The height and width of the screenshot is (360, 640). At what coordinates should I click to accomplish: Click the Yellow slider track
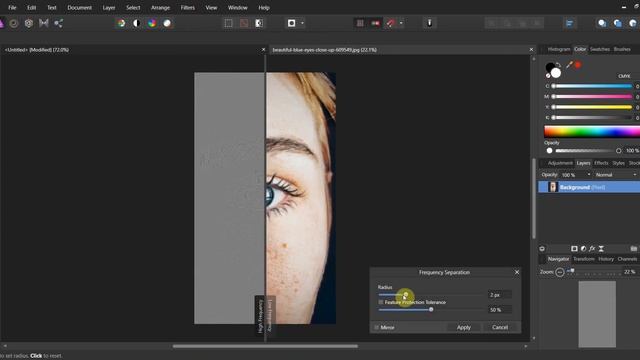point(592,107)
